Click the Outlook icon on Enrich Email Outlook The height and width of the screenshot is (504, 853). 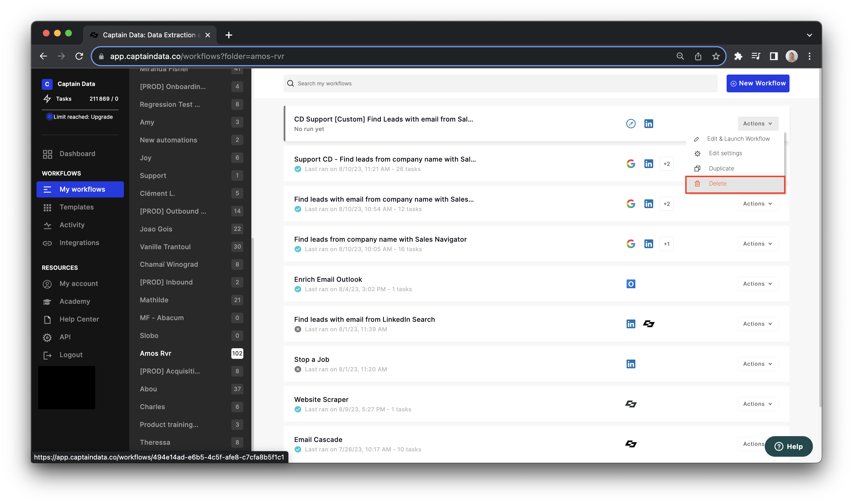point(631,284)
